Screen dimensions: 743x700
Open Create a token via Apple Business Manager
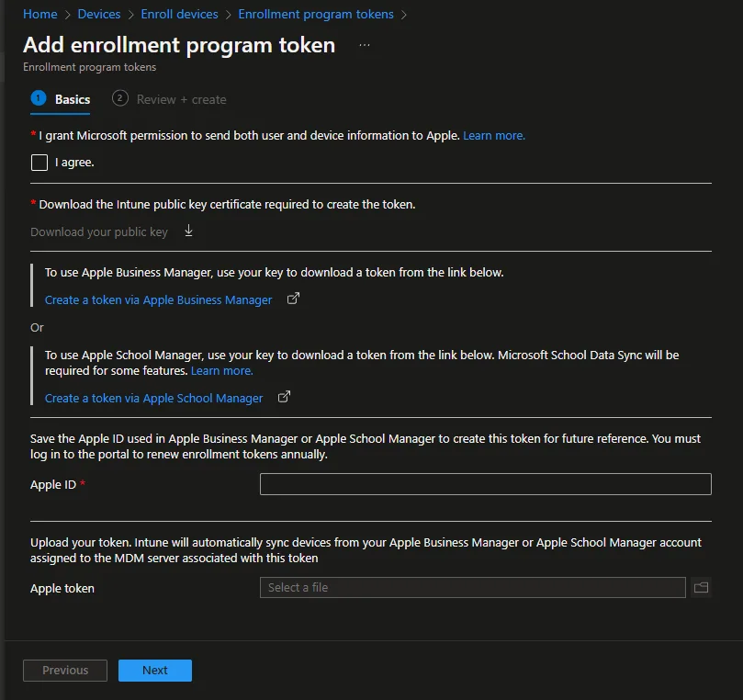click(x=158, y=300)
